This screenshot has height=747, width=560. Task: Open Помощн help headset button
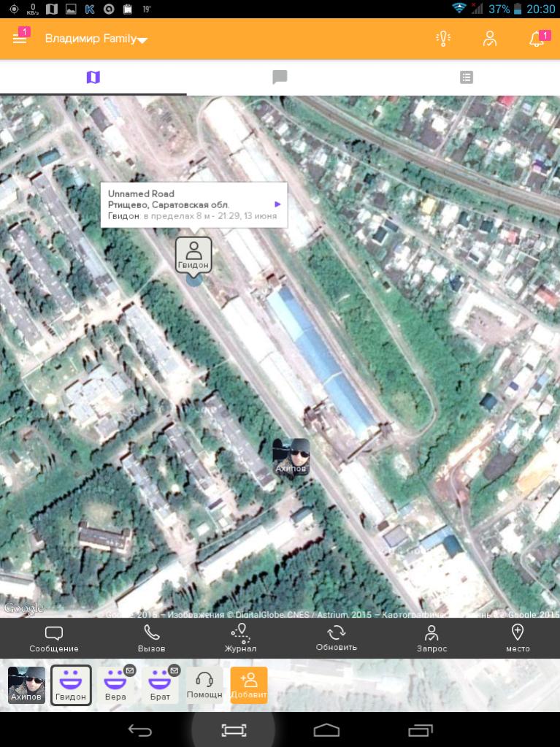point(204,685)
